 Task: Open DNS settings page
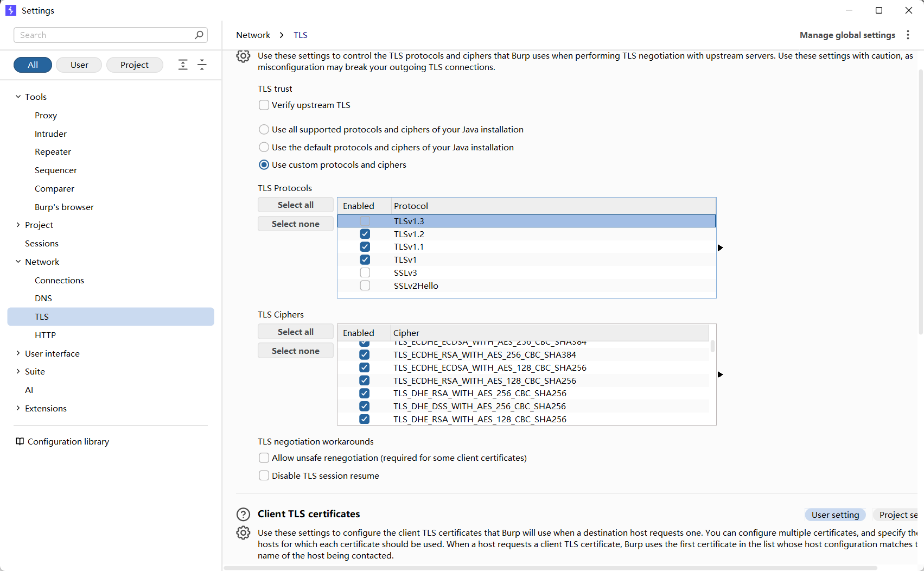(x=43, y=298)
